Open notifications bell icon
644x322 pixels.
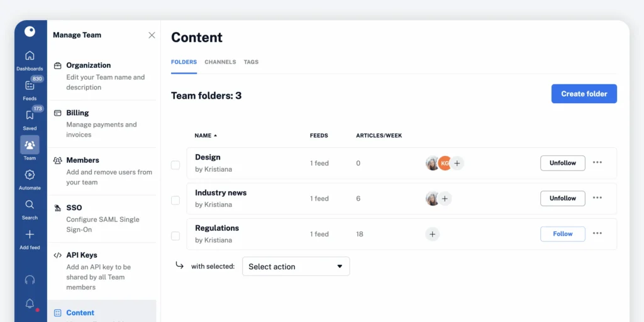point(30,304)
